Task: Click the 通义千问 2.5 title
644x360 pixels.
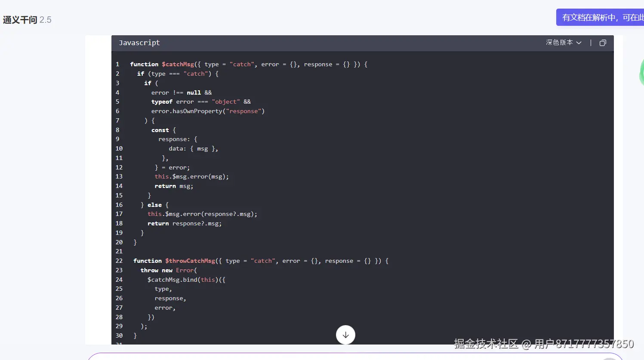Action: tap(27, 20)
